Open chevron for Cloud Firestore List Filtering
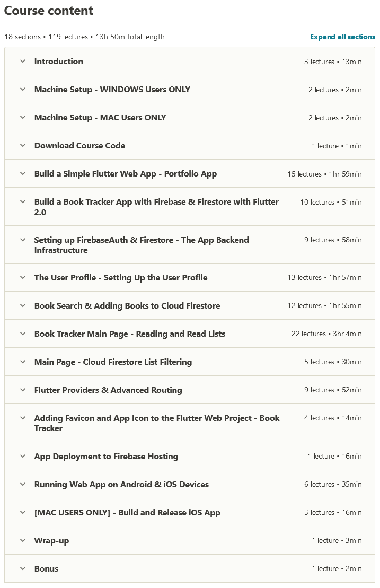Viewport: 380px width, 588px height. (x=23, y=362)
